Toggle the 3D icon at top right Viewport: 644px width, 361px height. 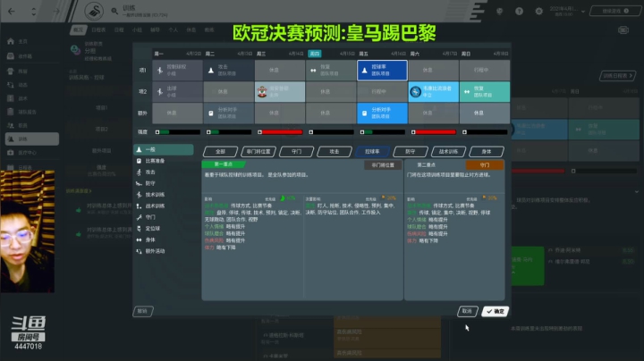coord(623,30)
